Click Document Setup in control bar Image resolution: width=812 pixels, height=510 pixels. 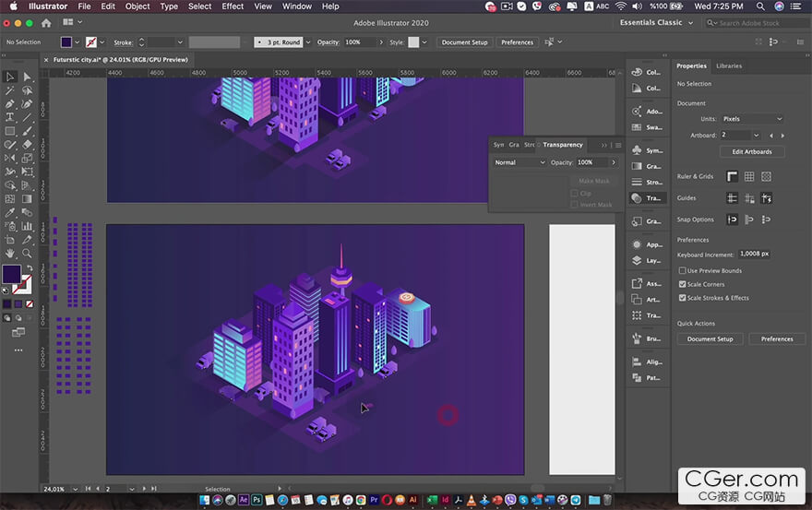tap(464, 42)
